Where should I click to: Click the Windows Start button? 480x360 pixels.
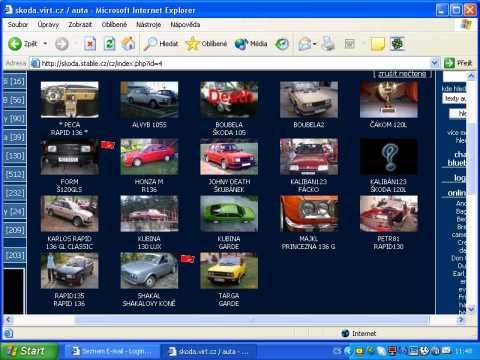(28, 351)
